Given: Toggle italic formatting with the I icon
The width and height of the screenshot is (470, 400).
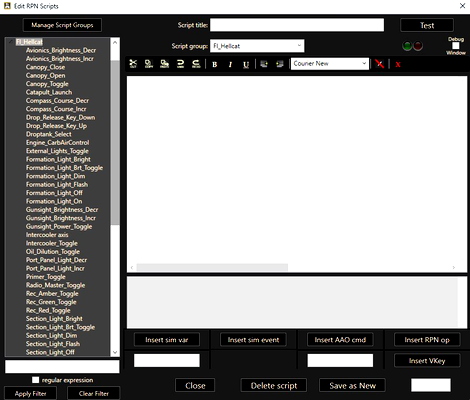Looking at the screenshot, I should pyautogui.click(x=230, y=64).
